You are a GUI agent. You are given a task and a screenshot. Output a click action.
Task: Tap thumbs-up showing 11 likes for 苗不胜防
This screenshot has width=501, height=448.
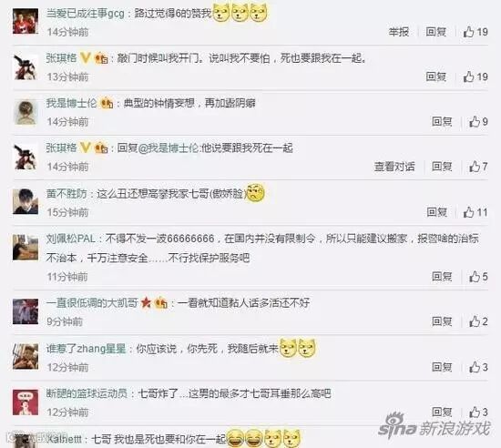pyautogui.click(x=475, y=212)
